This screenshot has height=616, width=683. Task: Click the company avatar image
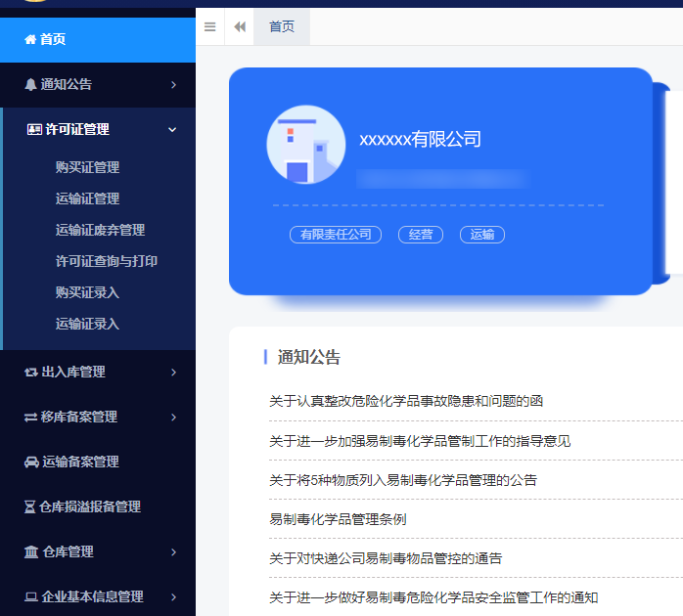(305, 145)
